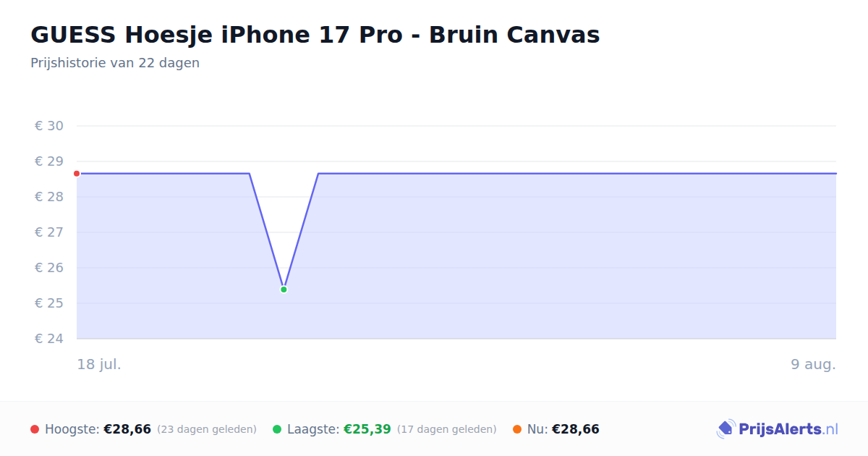The image size is (868, 456).
Task: Click the 9 aug. end date label
Action: (x=813, y=364)
